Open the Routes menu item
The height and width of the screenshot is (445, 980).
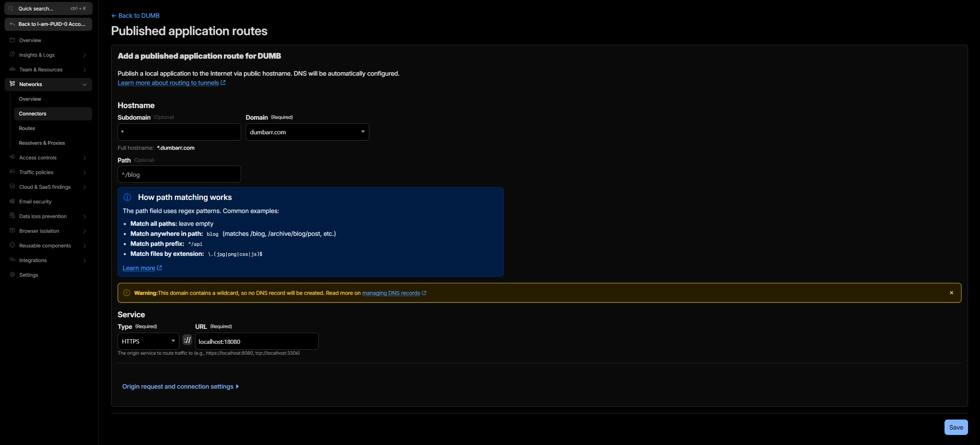click(53, 129)
